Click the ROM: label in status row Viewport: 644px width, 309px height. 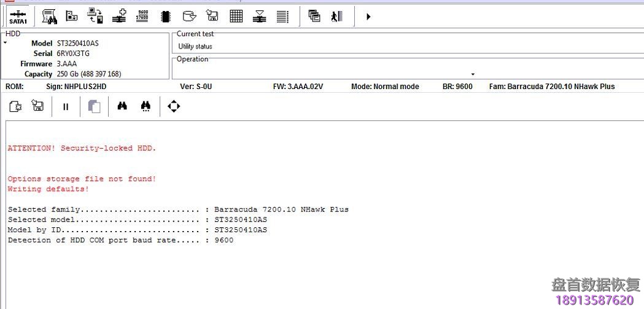tap(14, 87)
